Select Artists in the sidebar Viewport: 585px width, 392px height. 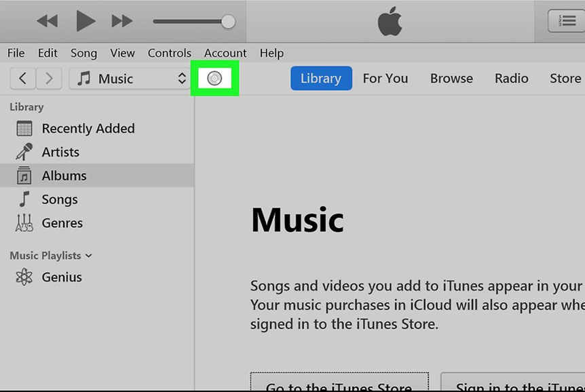tap(97, 152)
